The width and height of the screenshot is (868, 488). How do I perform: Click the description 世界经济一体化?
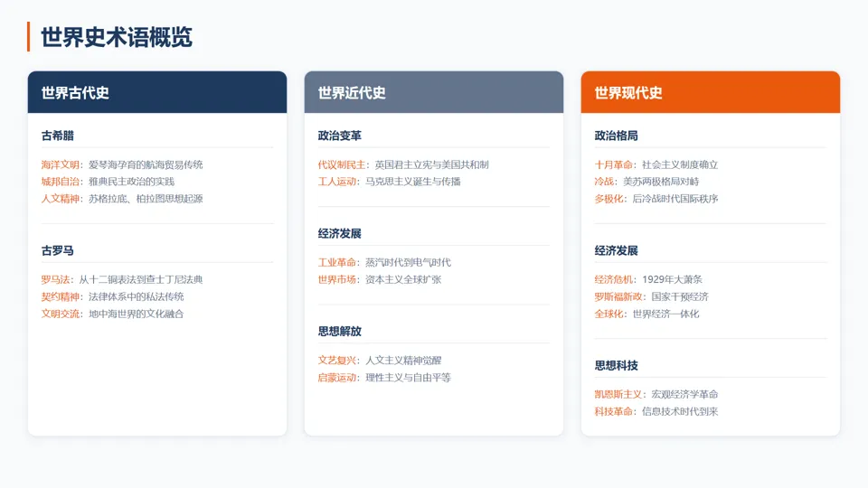[x=666, y=314]
